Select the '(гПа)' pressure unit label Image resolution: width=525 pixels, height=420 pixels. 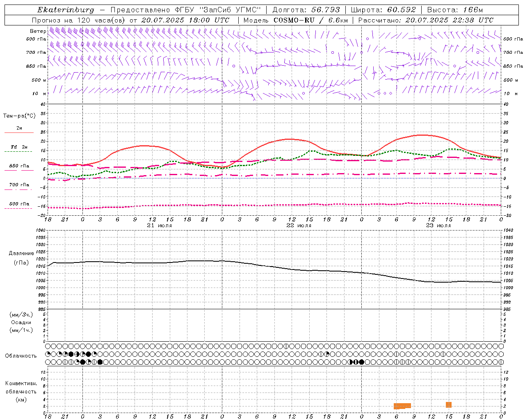click(21, 262)
